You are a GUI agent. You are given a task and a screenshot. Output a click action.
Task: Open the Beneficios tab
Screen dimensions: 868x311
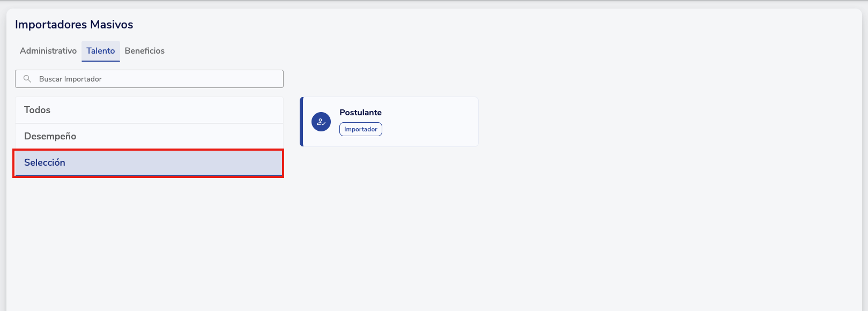[145, 51]
